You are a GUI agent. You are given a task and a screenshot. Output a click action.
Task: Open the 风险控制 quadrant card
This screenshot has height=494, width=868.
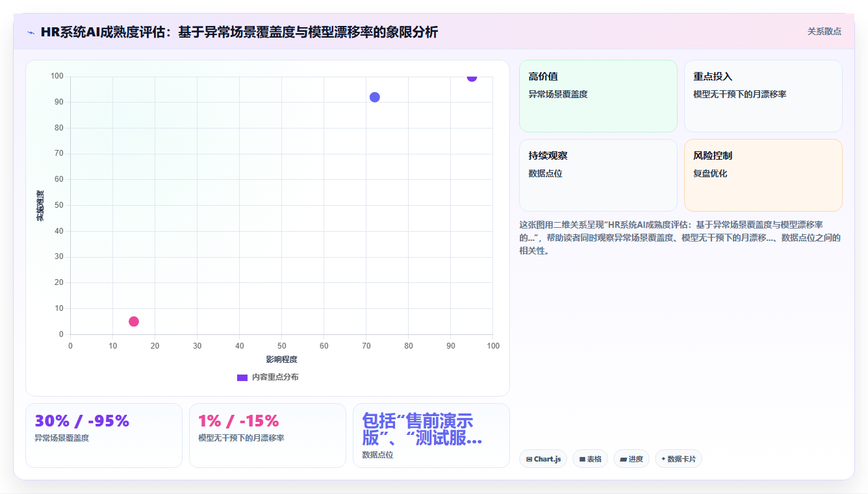(x=763, y=175)
